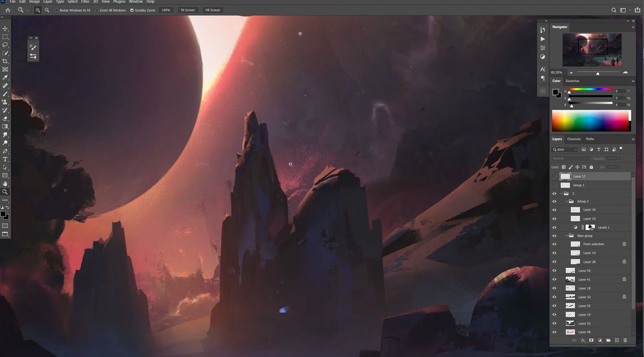Collapse the Group 2 folder
Screen dimensions: 644x357
tap(567, 201)
